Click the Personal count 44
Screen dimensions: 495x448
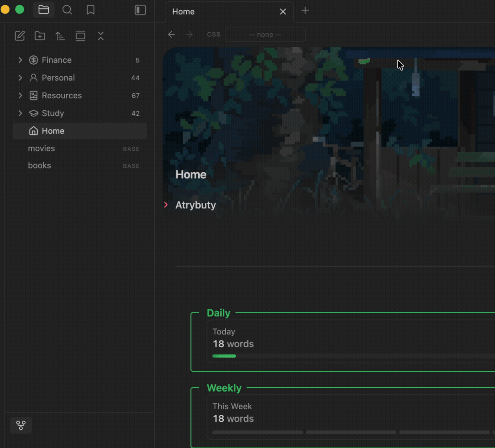[x=135, y=78]
